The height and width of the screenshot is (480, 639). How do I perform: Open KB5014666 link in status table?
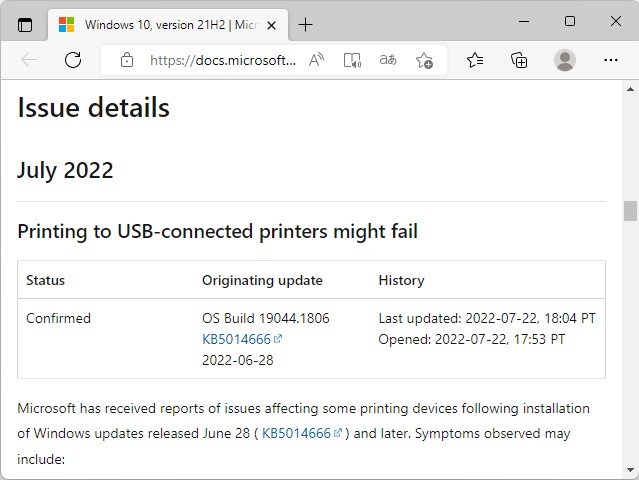236,339
